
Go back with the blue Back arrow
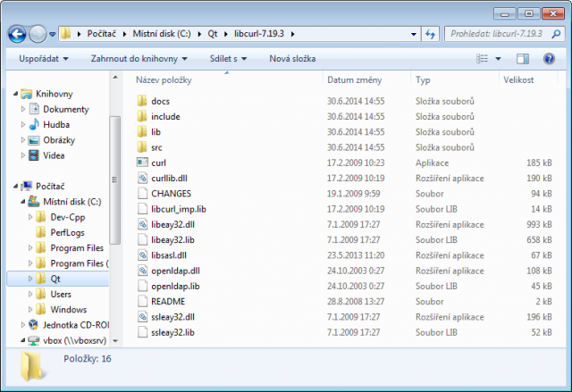(x=17, y=34)
